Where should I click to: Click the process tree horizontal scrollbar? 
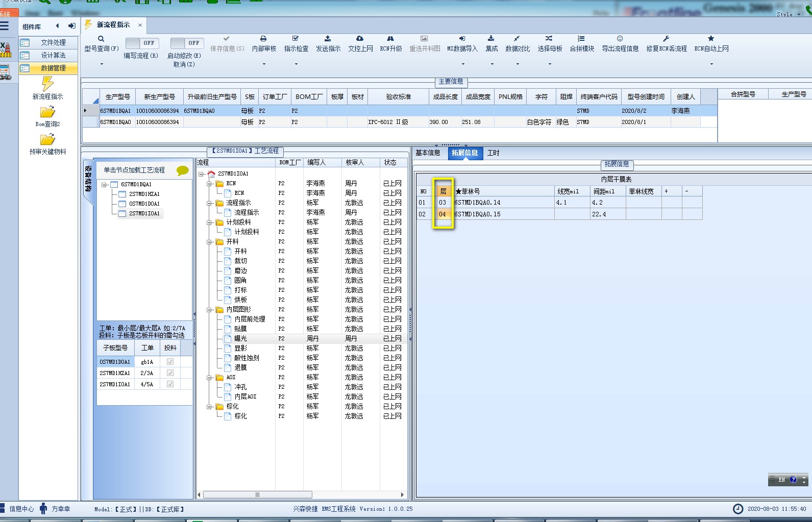point(258,495)
